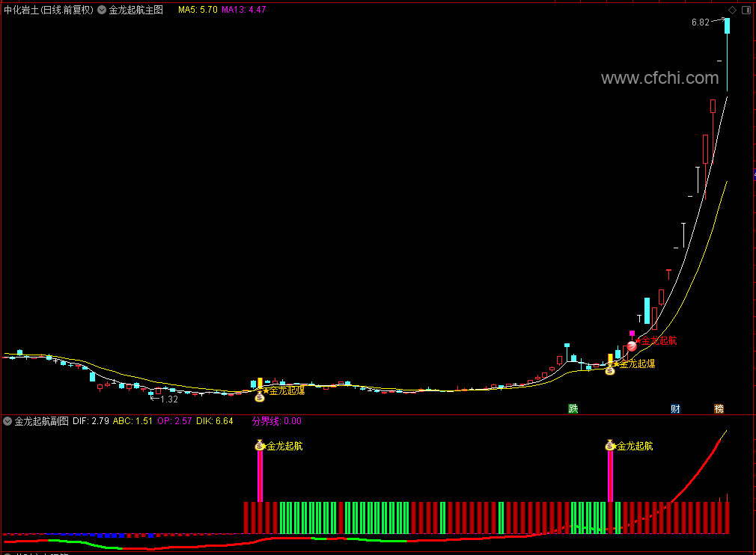Click the MA5: 5.70 value label

pyautogui.click(x=198, y=10)
